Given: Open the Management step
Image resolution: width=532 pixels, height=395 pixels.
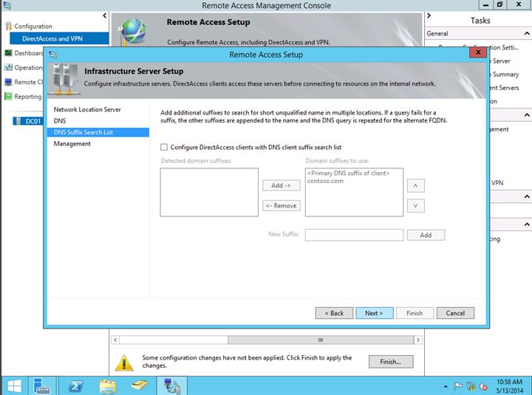Looking at the screenshot, I should click(72, 144).
